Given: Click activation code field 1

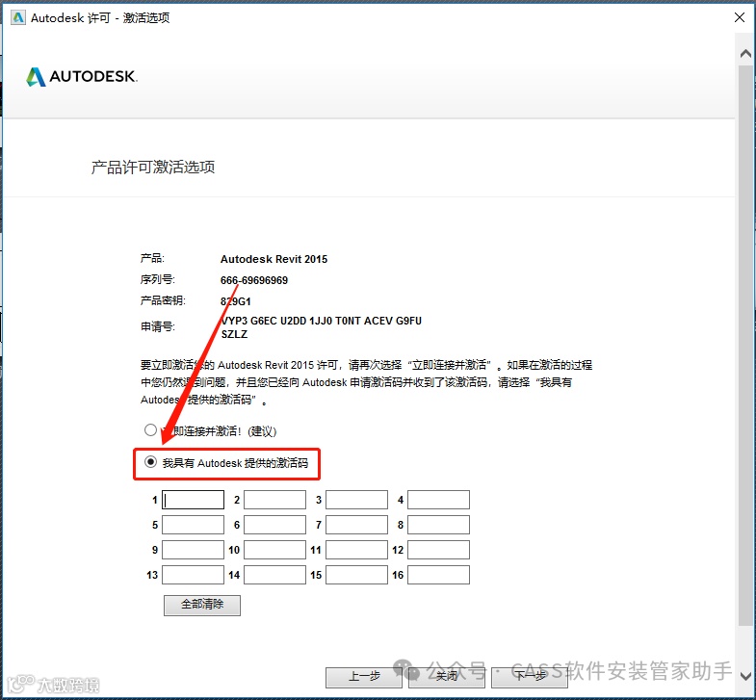Looking at the screenshot, I should 193,500.
